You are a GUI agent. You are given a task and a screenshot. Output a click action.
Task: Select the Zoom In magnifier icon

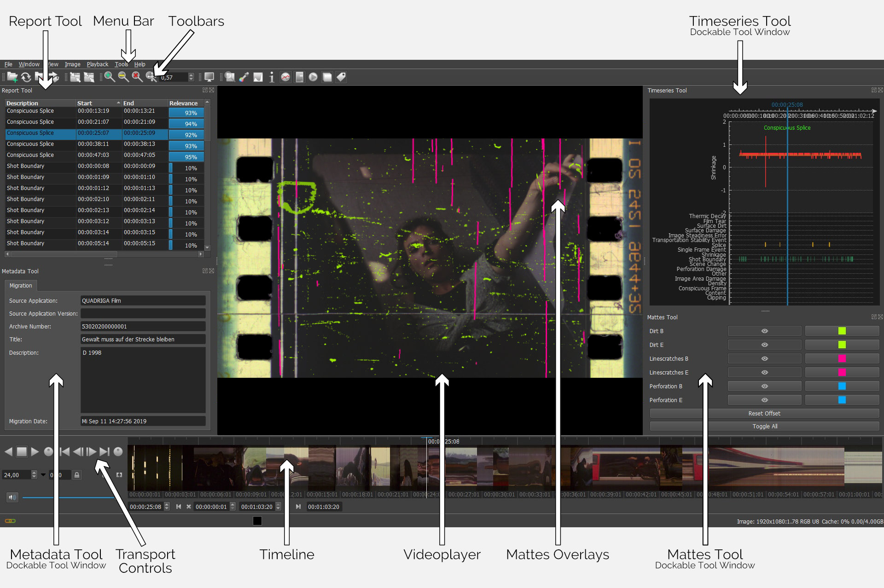tap(109, 77)
